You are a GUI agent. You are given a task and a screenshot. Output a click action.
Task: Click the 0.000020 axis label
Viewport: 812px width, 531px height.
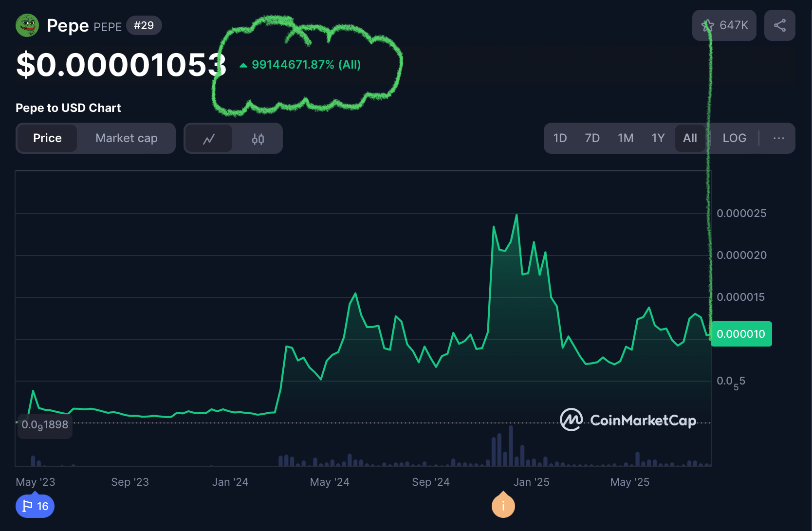(741, 255)
